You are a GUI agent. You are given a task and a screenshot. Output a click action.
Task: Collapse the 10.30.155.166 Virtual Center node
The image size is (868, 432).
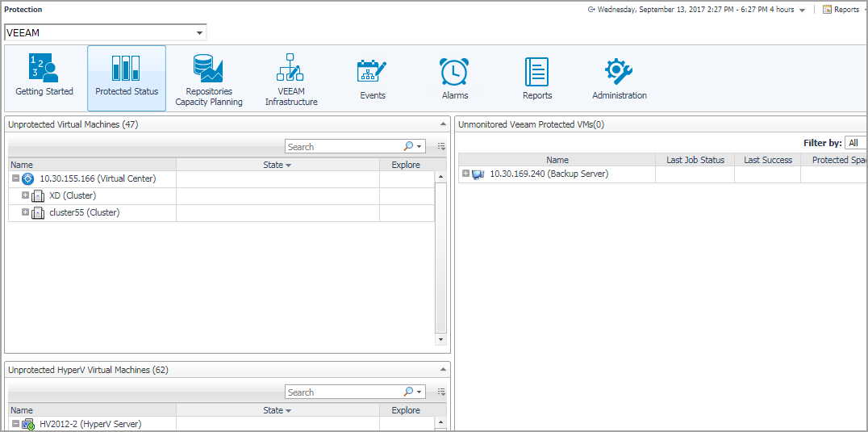click(x=16, y=178)
